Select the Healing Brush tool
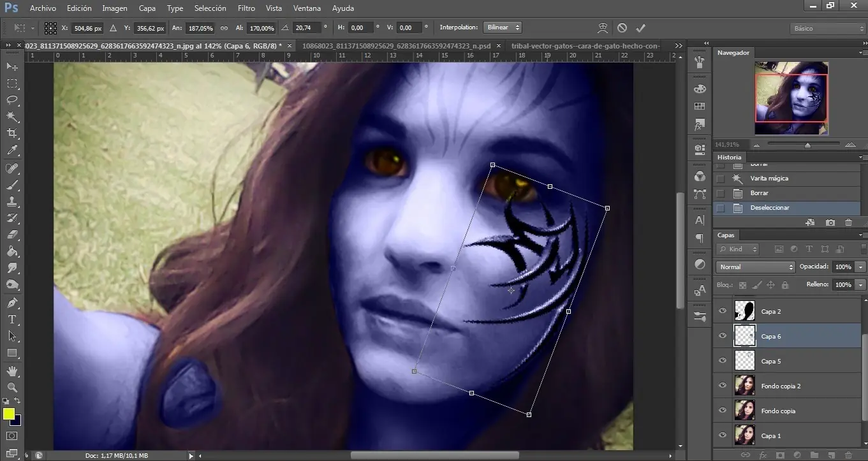This screenshot has width=868, height=461. pyautogui.click(x=12, y=168)
